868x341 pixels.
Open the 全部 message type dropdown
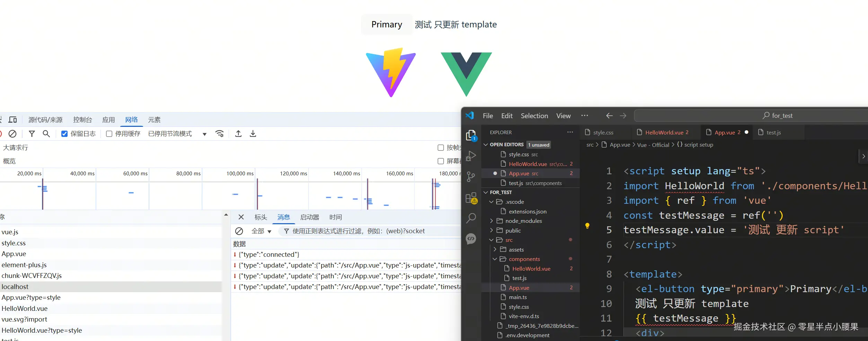pyautogui.click(x=261, y=231)
